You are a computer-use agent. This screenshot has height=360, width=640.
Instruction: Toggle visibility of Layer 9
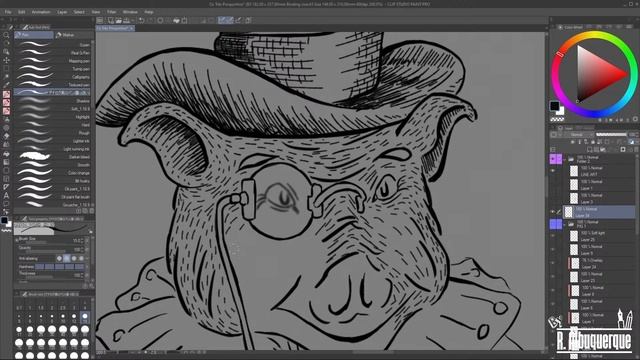[553, 249]
